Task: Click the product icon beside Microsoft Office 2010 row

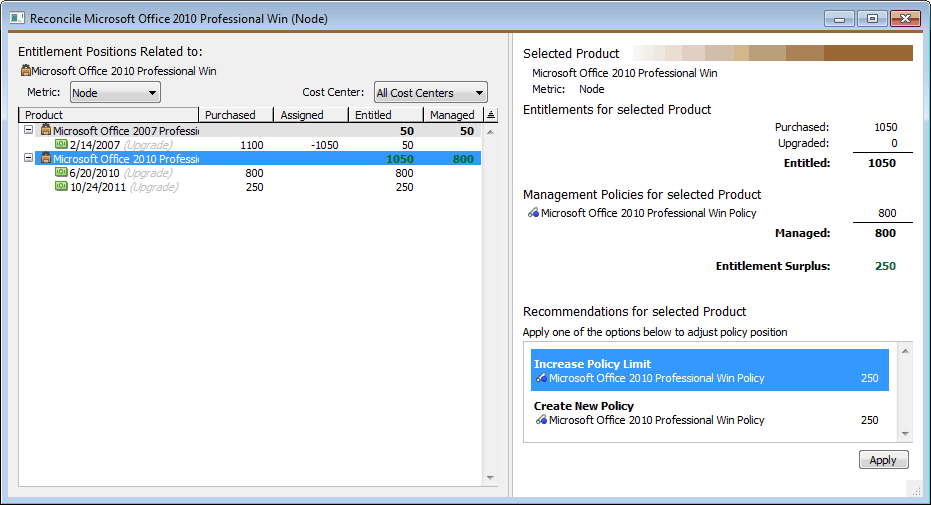Action: pos(46,158)
